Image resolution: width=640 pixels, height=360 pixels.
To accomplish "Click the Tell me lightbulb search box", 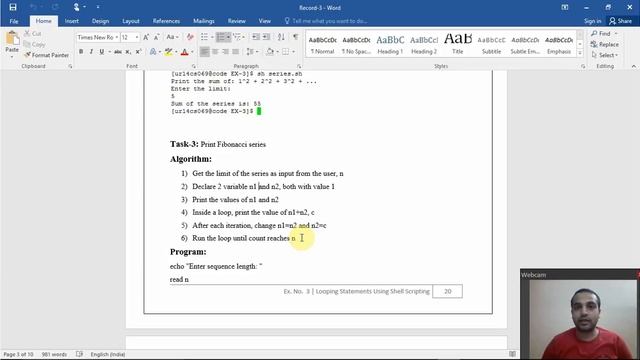I will (327, 21).
